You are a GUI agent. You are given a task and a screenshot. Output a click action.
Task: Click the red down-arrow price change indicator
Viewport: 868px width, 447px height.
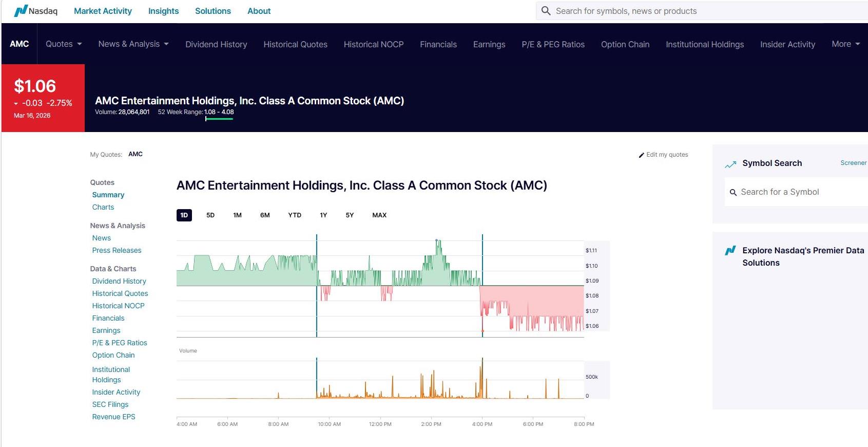(16, 104)
